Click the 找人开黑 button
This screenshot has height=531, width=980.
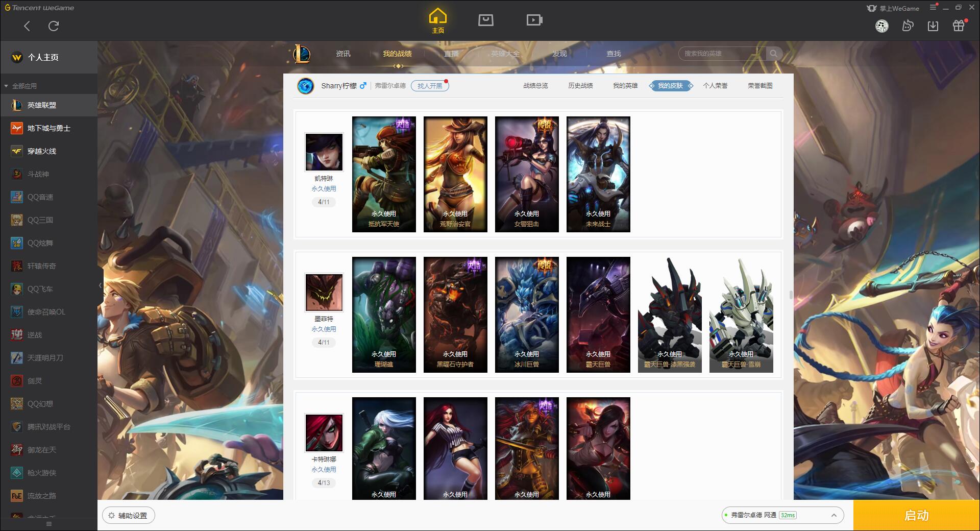[430, 86]
